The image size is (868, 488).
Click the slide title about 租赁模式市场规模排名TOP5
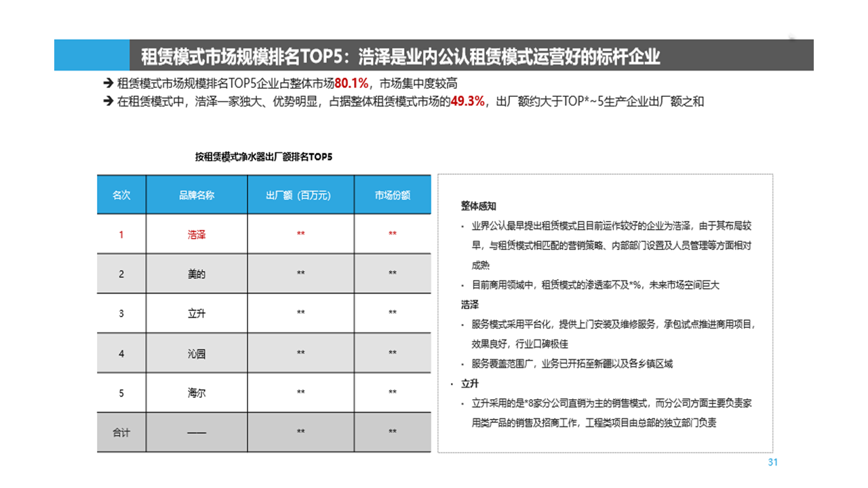tap(400, 56)
